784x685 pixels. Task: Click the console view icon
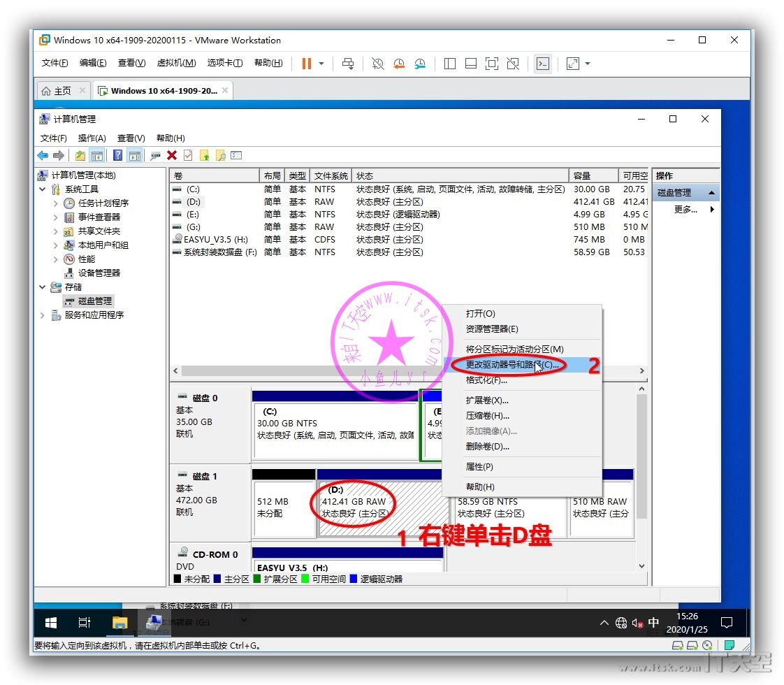click(542, 64)
